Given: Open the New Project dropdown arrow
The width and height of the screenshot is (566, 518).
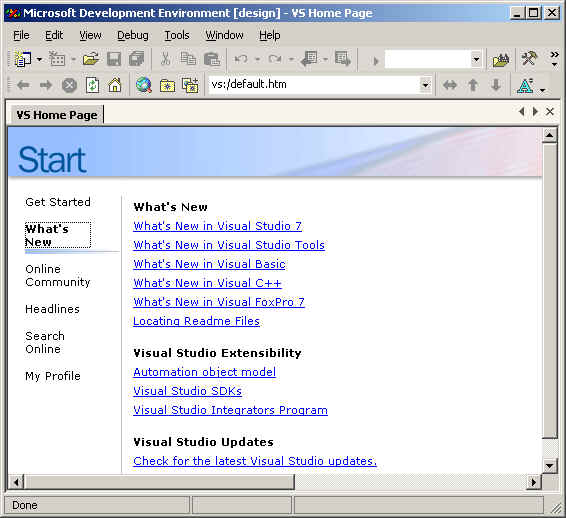Looking at the screenshot, I should pyautogui.click(x=39, y=59).
